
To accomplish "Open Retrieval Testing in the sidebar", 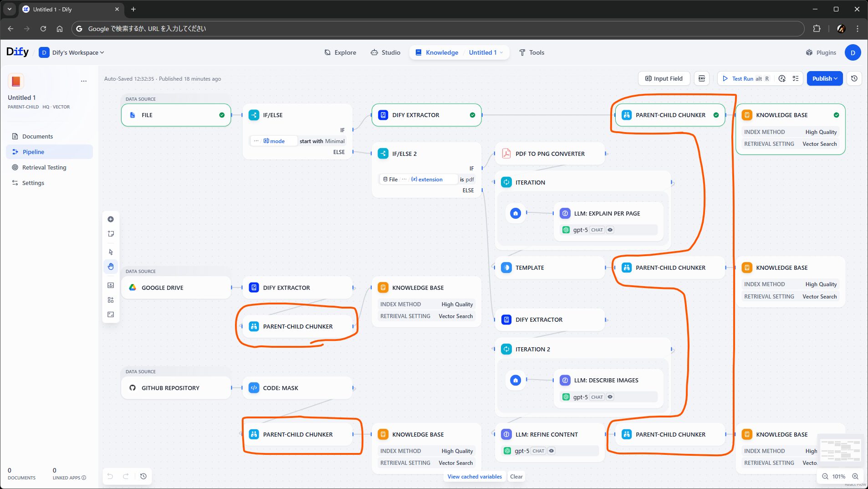I will [44, 167].
